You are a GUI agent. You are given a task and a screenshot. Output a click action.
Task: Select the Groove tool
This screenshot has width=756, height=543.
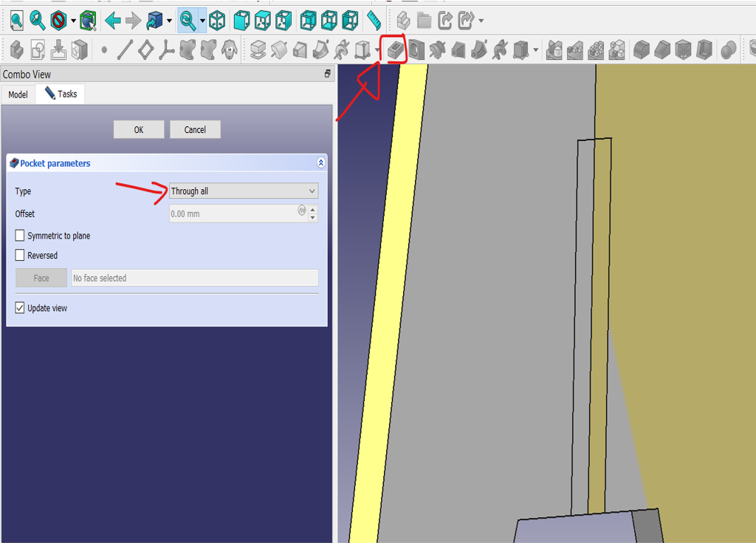tap(437, 49)
